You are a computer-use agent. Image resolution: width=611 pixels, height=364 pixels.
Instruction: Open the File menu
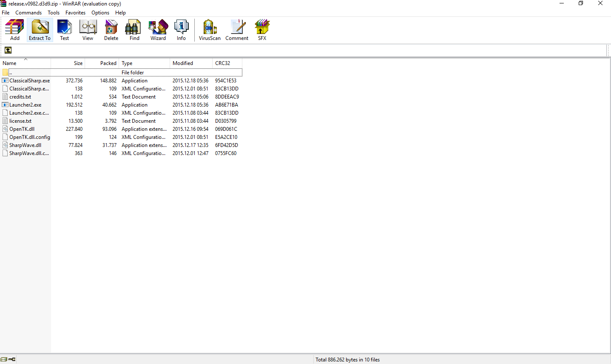pos(6,13)
